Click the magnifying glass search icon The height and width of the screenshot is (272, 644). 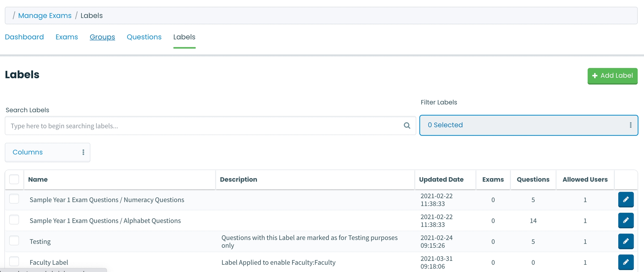407,126
